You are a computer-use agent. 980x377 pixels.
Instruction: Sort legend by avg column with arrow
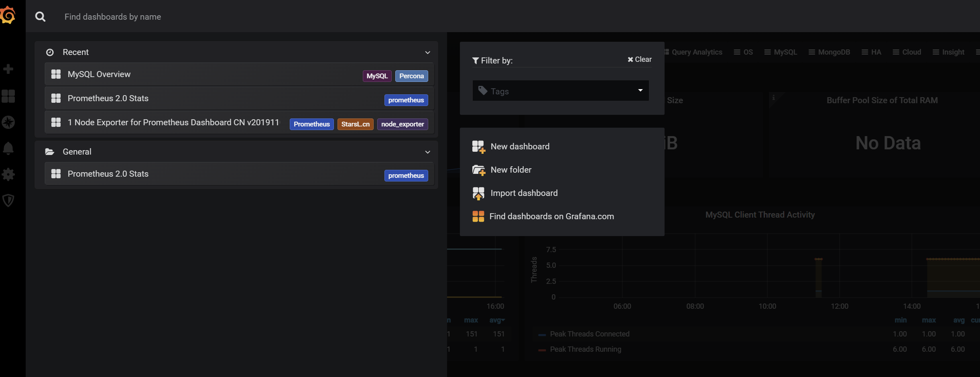click(x=497, y=320)
